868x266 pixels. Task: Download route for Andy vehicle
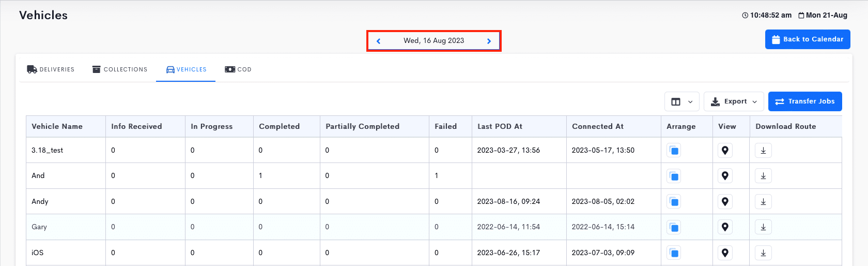763,202
